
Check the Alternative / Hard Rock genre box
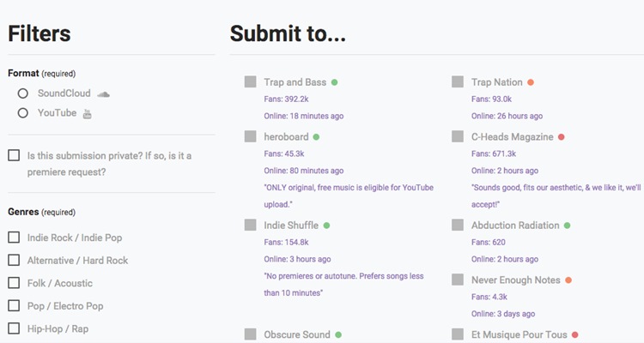click(14, 260)
